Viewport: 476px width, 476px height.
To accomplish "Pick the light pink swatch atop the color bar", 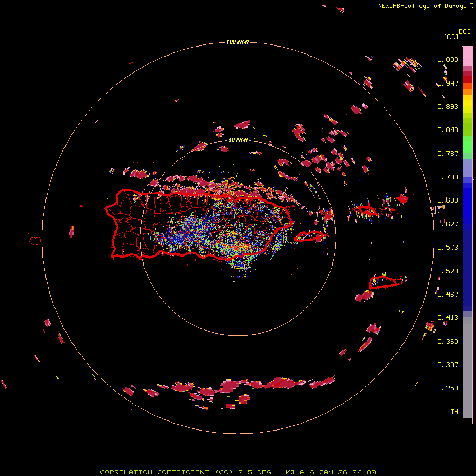I will point(467,56).
